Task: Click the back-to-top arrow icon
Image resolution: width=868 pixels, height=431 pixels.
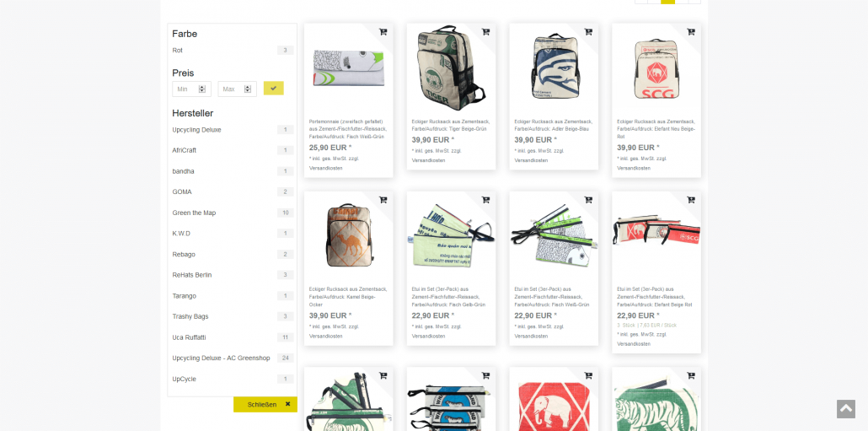Action: pyautogui.click(x=846, y=409)
